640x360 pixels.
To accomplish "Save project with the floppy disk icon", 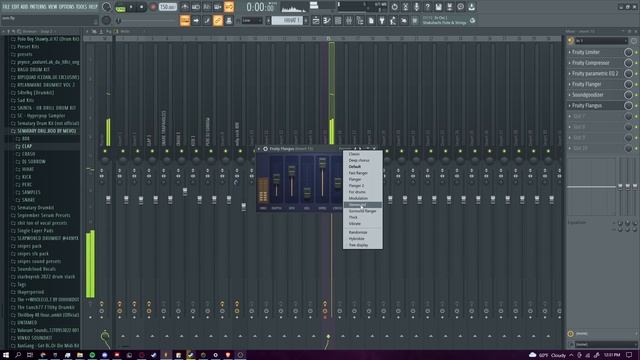I will click(x=438, y=7).
